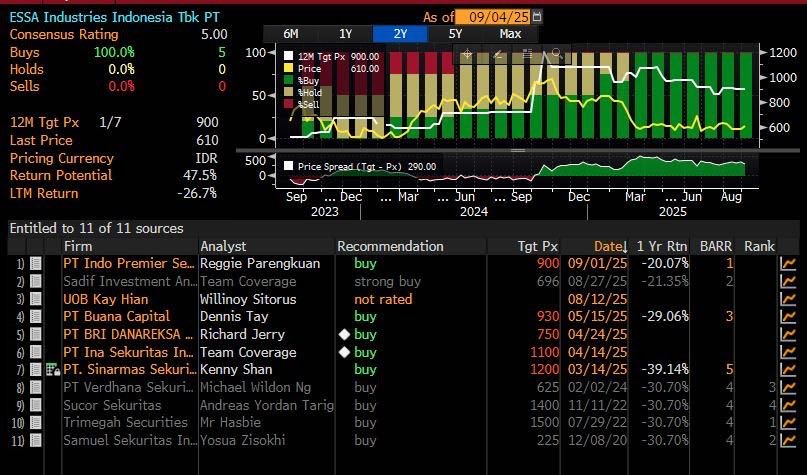Toggle the yellow Price legend swatch
The image size is (807, 475).
click(288, 68)
